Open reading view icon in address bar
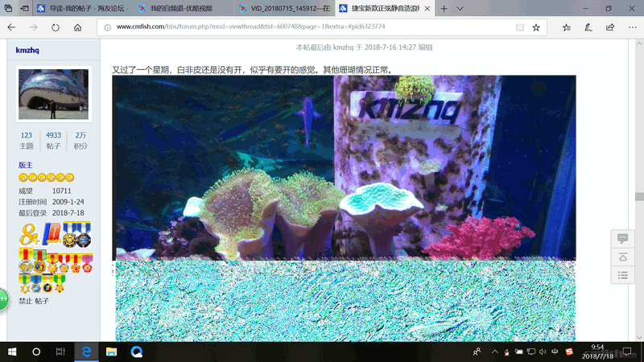644x362 pixels. (519, 27)
